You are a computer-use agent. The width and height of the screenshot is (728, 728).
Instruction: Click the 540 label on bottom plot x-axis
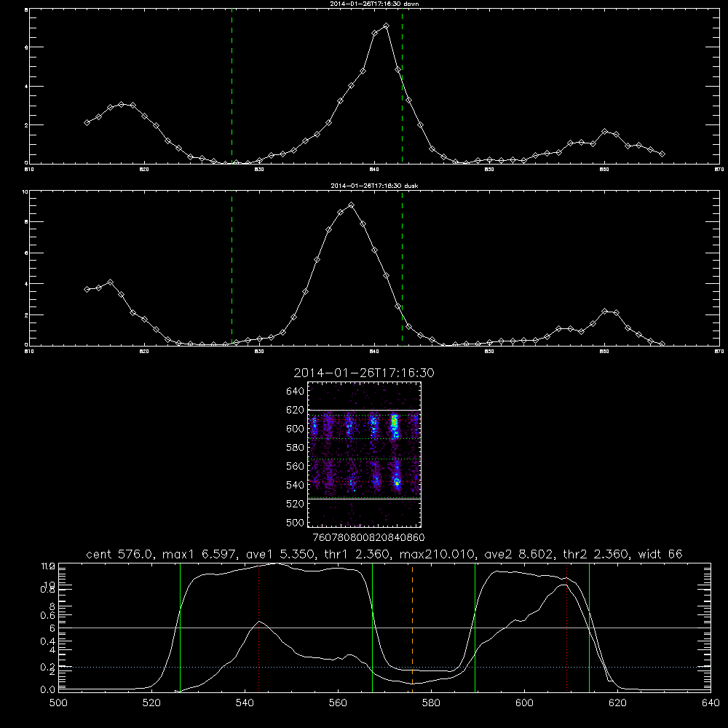pyautogui.click(x=245, y=703)
